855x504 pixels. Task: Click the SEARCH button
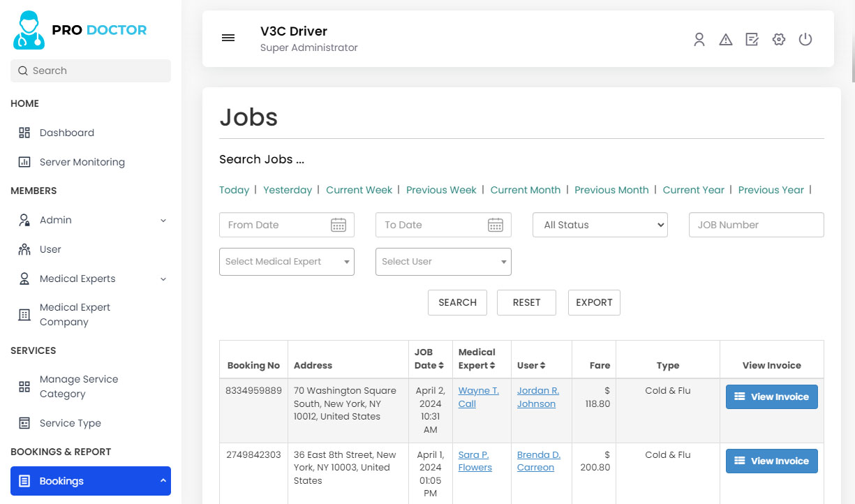tap(457, 302)
